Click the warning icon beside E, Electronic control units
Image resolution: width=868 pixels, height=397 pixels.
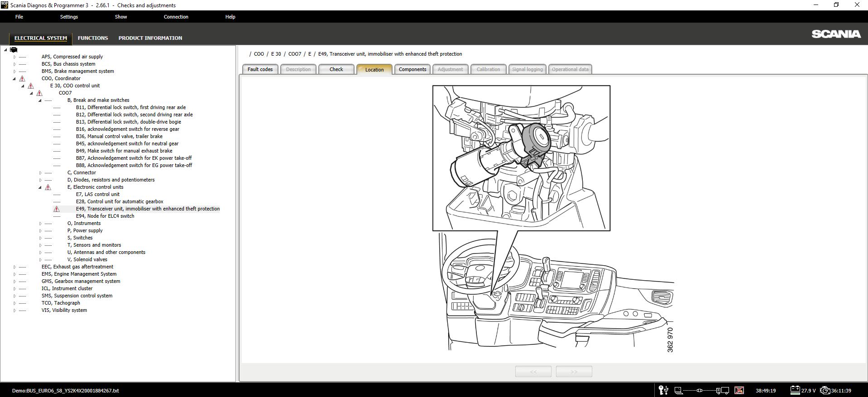coord(48,187)
